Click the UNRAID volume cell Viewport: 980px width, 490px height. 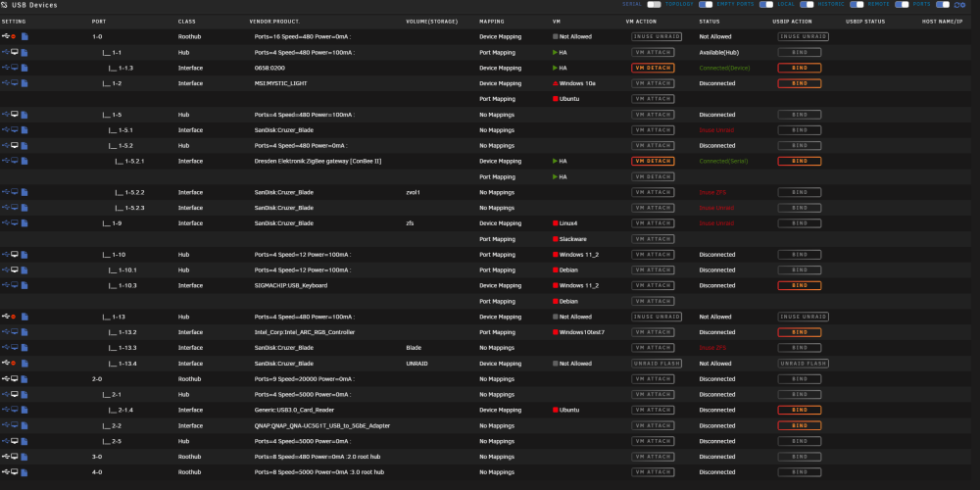pyautogui.click(x=416, y=364)
